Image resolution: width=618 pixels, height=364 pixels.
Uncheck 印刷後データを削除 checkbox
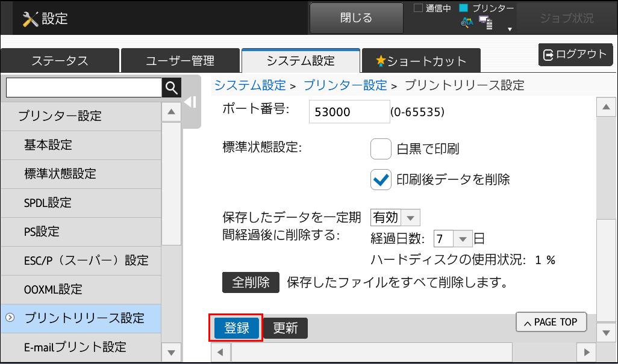click(381, 180)
